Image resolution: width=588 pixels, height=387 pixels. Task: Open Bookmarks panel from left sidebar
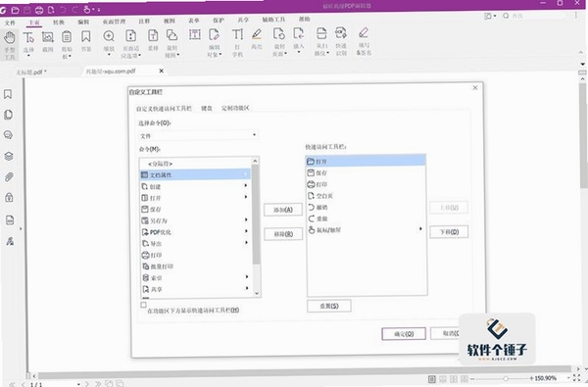pyautogui.click(x=8, y=94)
